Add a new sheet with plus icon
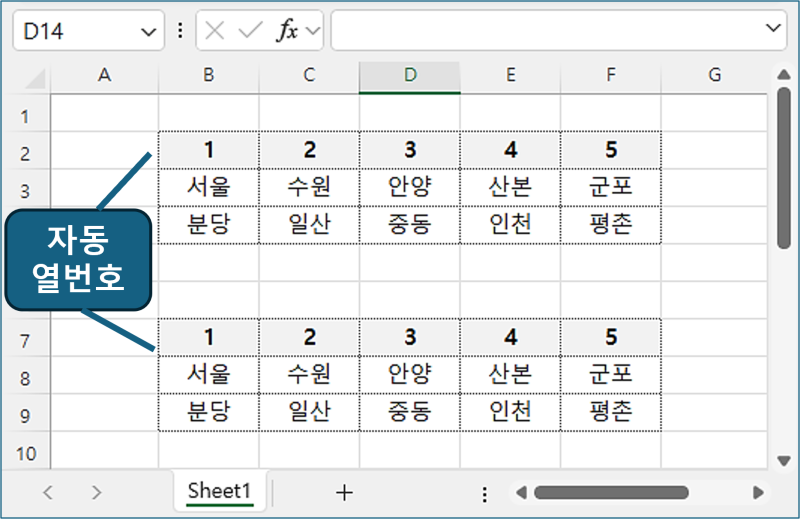The image size is (800, 519). click(344, 492)
